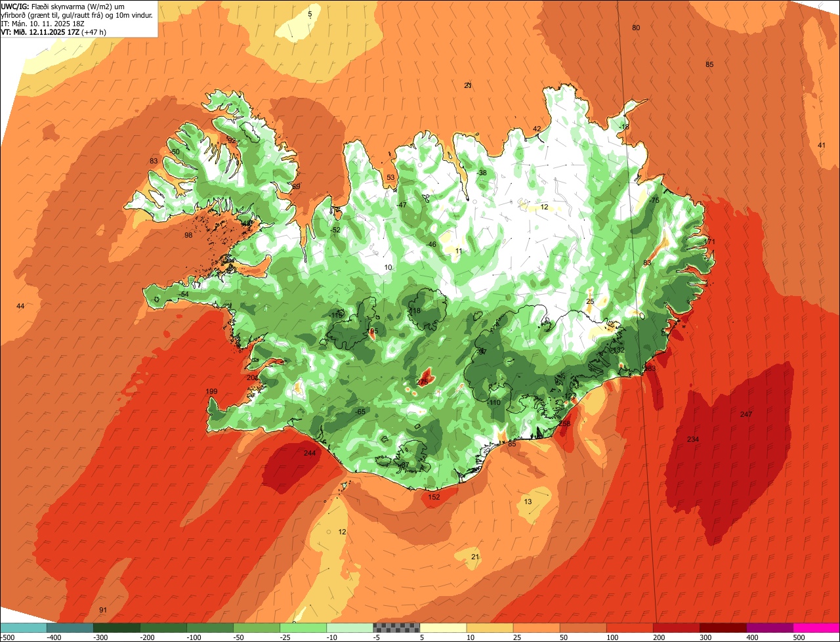Click the map value 13
Image resolution: width=840 pixels, height=642 pixels.
528,502
